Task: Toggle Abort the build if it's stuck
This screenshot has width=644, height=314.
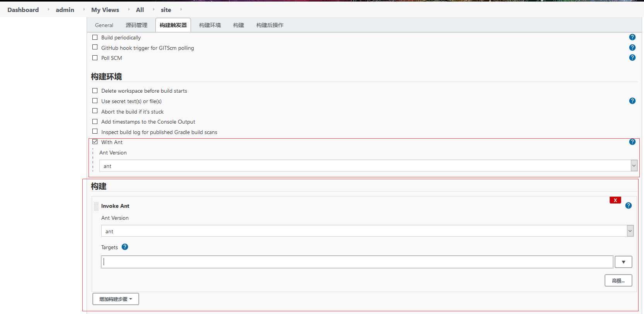Action: tap(95, 111)
